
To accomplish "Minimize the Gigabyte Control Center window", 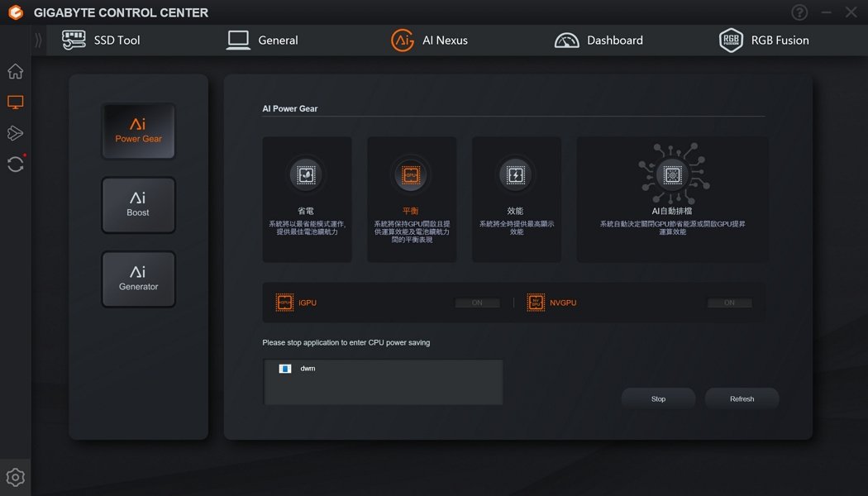I will 827,12.
